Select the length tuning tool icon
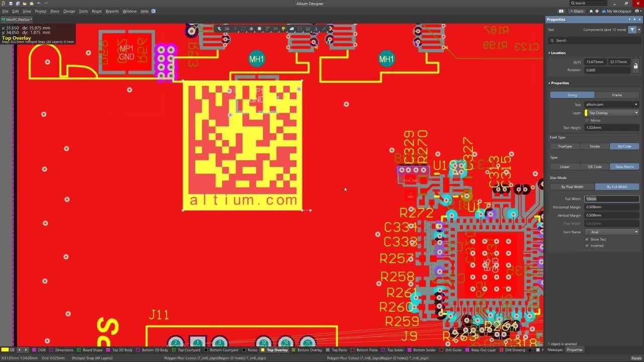Screen dimensions: 644x362 [x=275, y=29]
